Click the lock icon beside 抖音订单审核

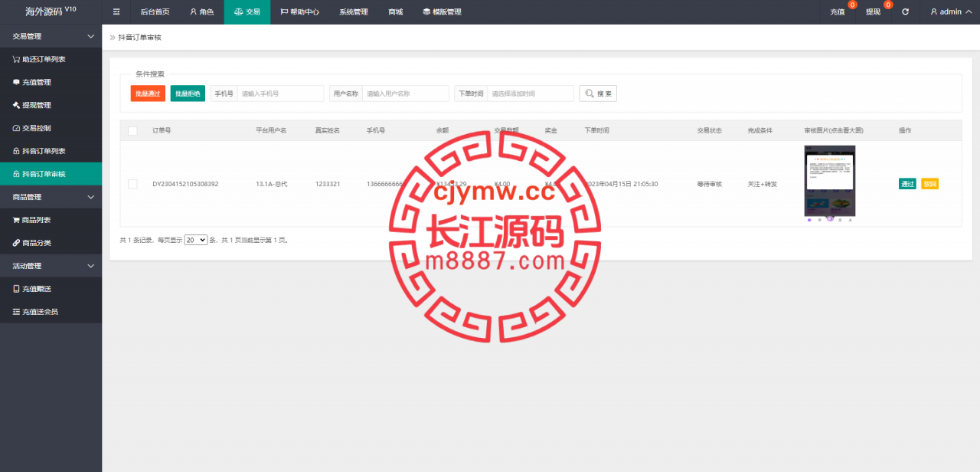click(x=16, y=174)
